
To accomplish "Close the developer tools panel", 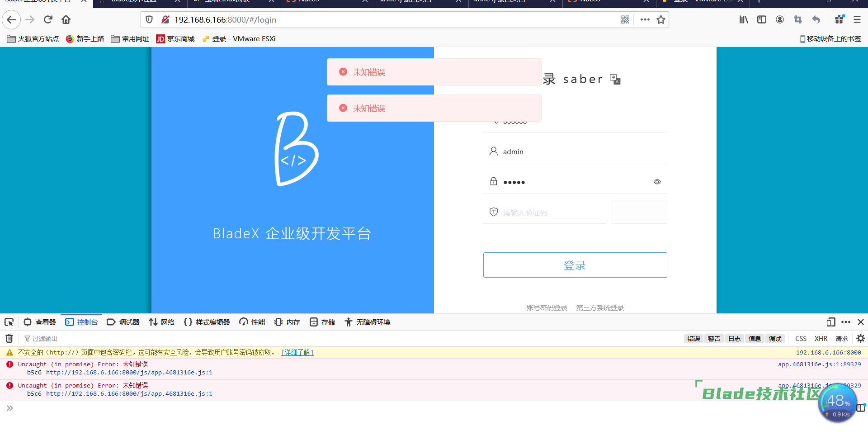I will (x=861, y=322).
